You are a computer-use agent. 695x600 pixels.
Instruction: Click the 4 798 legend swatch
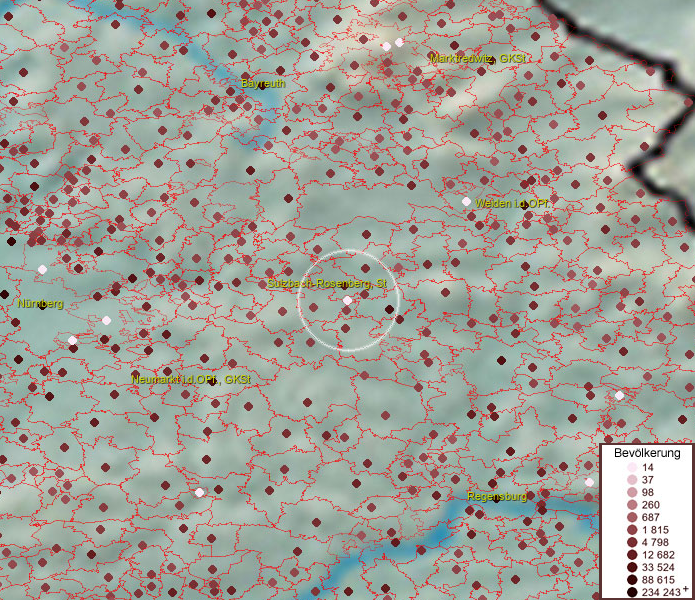[x=633, y=542]
